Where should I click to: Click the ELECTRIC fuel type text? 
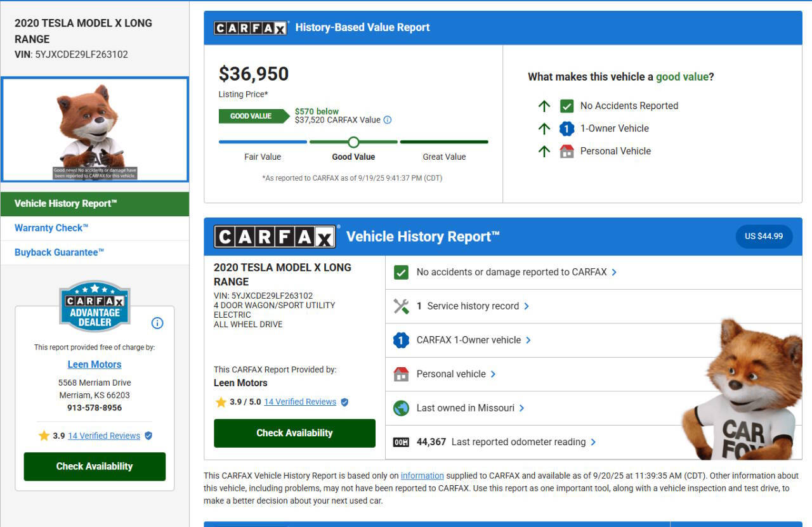pyautogui.click(x=232, y=315)
